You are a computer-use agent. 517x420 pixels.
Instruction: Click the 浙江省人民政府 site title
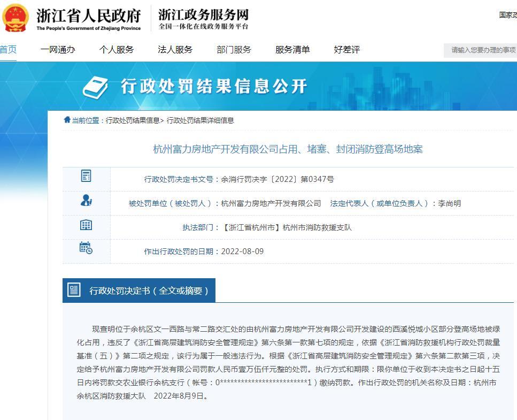[88, 16]
